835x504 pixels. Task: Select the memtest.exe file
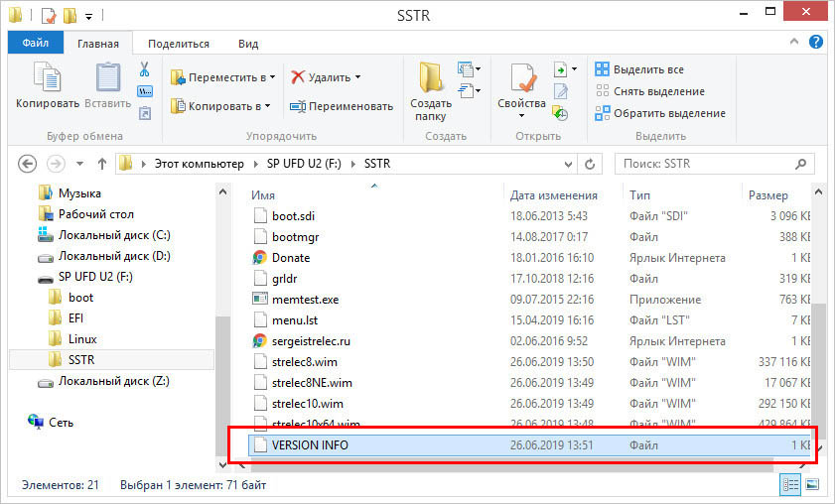[x=305, y=299]
